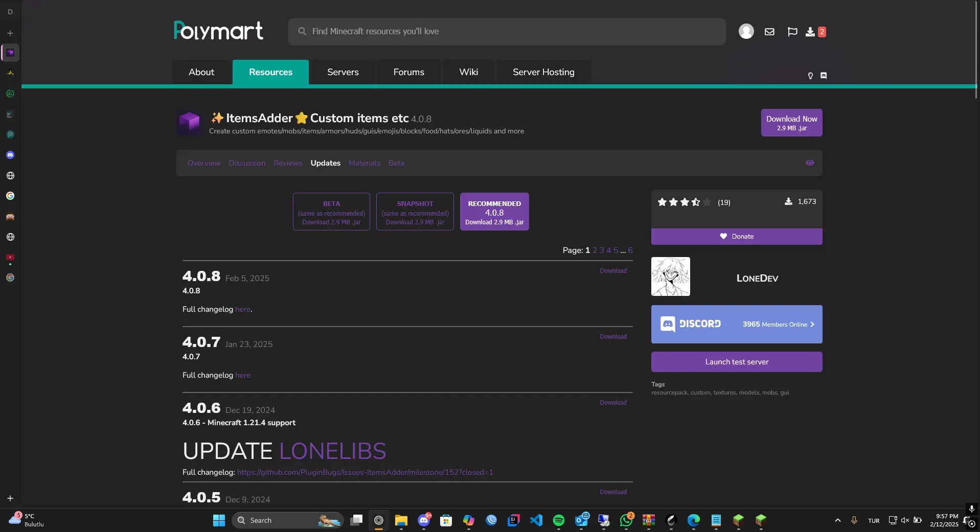Switch to the Materials resource tab
This screenshot has width=980, height=532.
(364, 163)
